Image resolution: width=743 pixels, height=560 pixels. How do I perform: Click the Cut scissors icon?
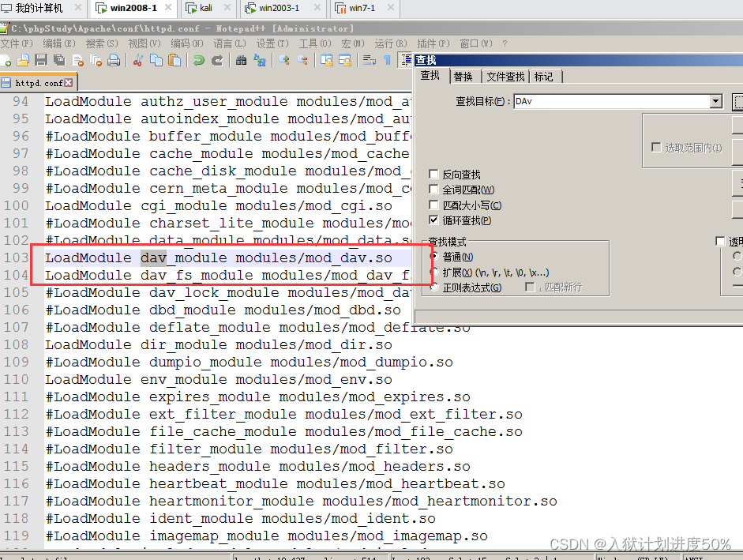coord(138,60)
